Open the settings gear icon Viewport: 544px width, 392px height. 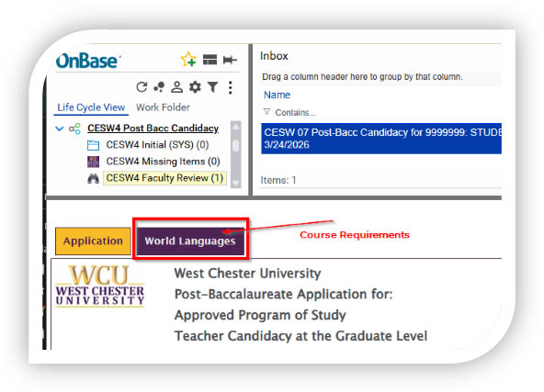point(195,87)
